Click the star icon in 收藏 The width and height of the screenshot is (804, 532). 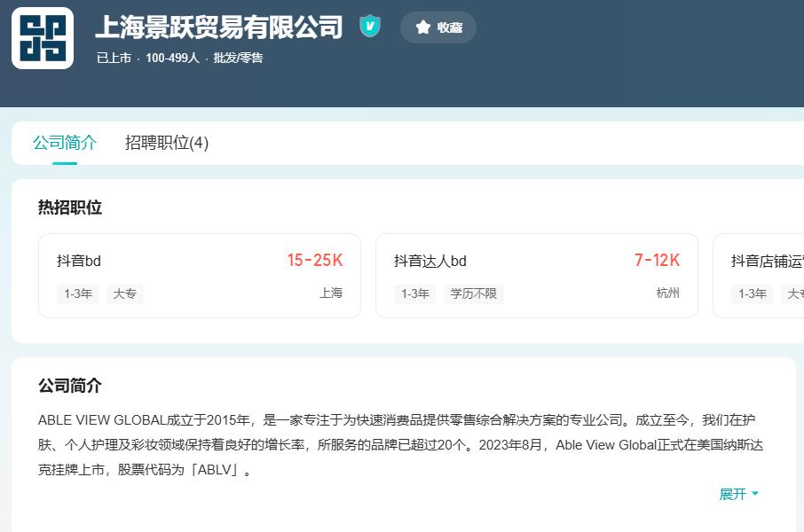423,27
